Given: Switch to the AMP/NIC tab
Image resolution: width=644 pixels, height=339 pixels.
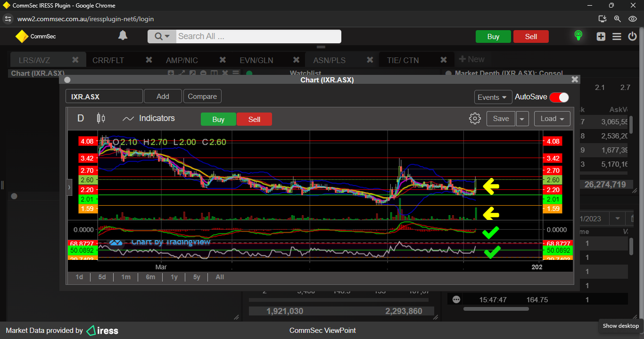Looking at the screenshot, I should click(182, 60).
